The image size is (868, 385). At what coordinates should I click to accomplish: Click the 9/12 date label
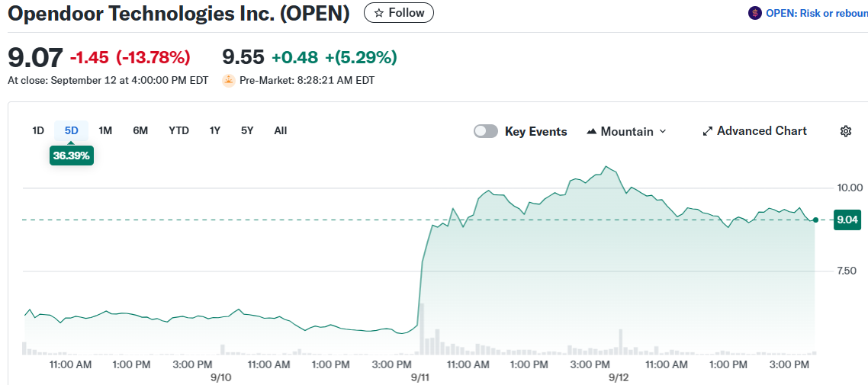pyautogui.click(x=618, y=377)
